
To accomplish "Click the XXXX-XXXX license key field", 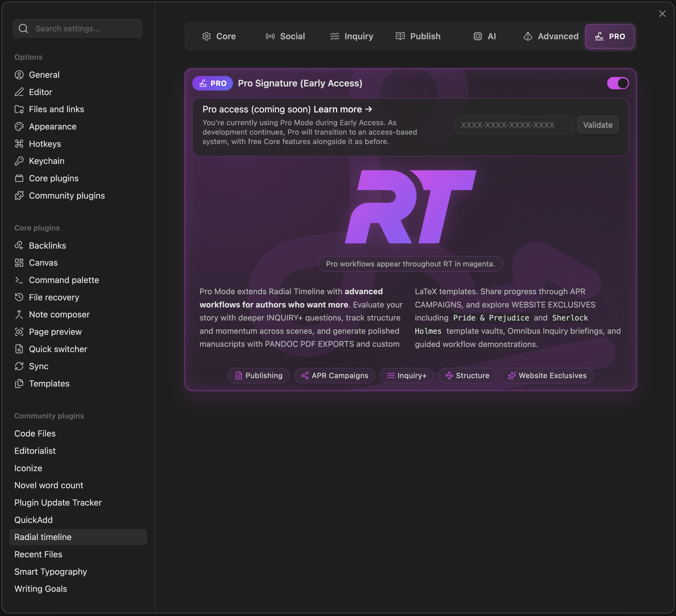I will point(514,125).
